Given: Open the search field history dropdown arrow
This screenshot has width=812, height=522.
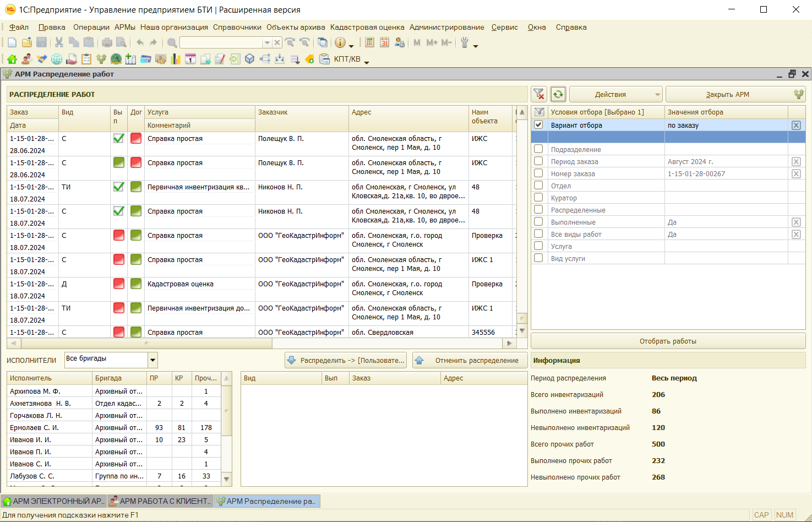Looking at the screenshot, I should [x=267, y=42].
